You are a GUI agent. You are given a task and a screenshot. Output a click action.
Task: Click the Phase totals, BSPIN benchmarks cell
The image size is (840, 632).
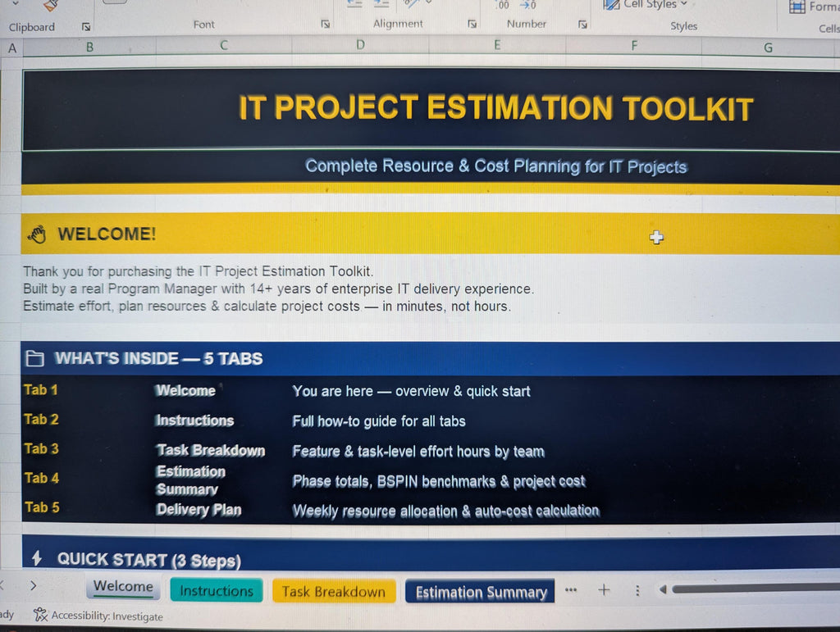[x=439, y=482]
